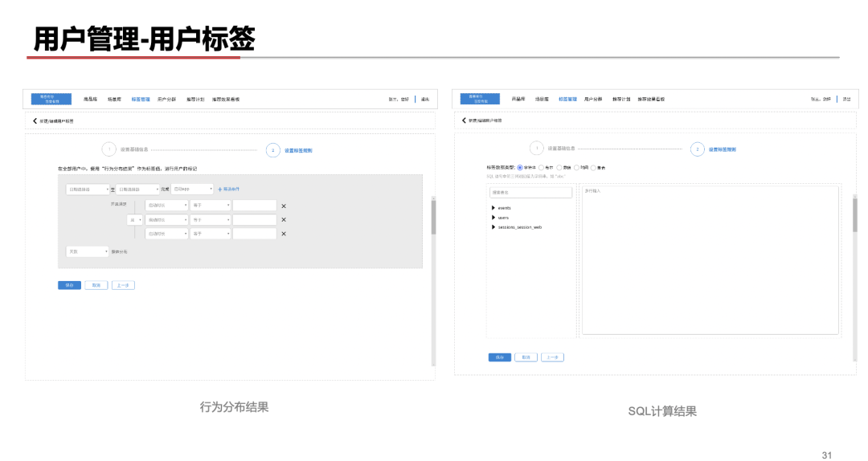Click second condition row value input
Viewport: 868px width, 461px height.
[255, 220]
